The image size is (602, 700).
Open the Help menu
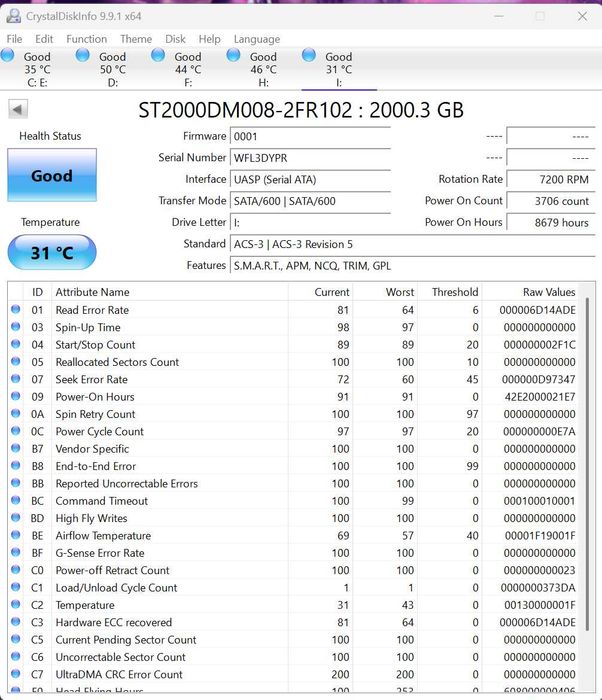click(x=209, y=39)
